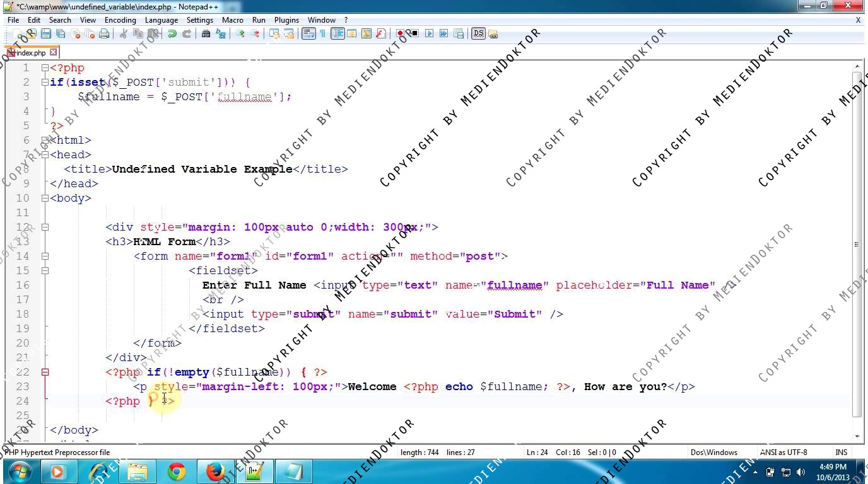This screenshot has width=868, height=484.
Task: Play back the recorded macro
Action: [x=429, y=33]
